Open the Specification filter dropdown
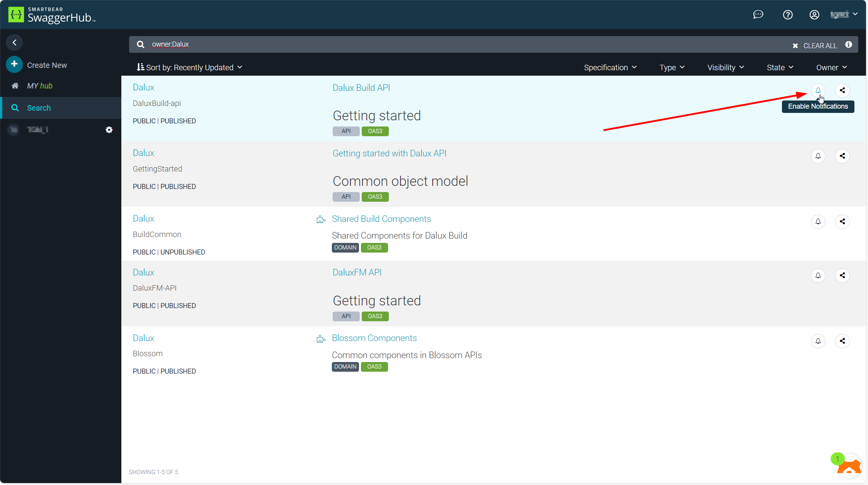Image resolution: width=868 pixels, height=485 pixels. (x=610, y=68)
